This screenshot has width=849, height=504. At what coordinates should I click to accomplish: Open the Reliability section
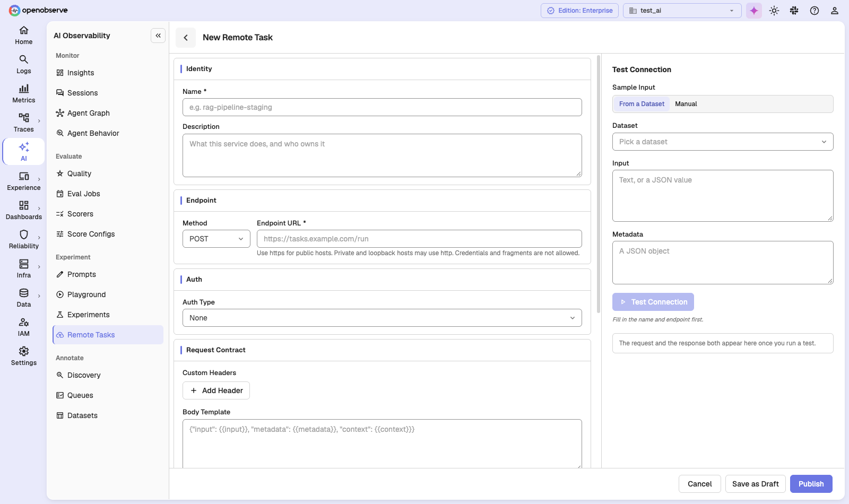(23, 240)
